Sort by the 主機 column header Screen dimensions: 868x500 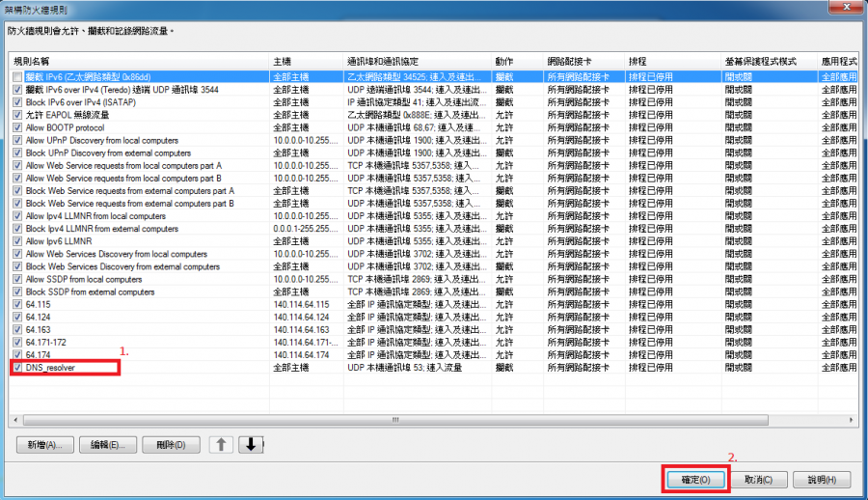(306, 61)
